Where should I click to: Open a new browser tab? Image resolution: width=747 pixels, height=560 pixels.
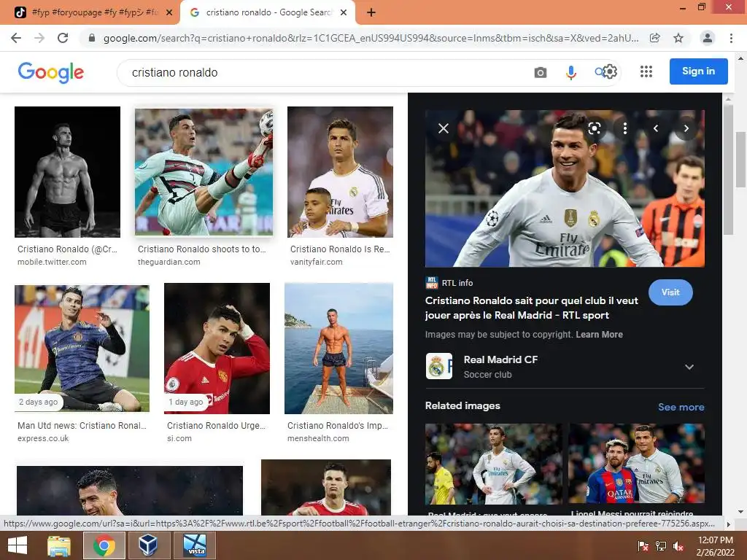point(371,12)
